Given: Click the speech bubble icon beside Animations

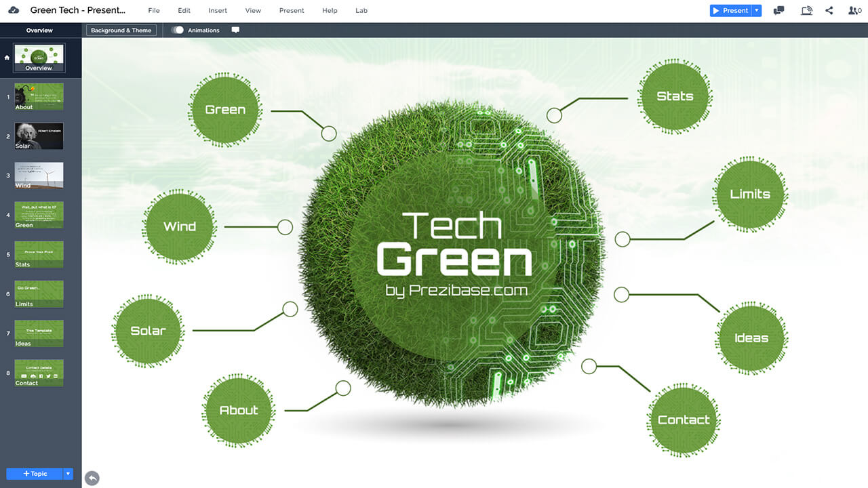Looking at the screenshot, I should [235, 30].
